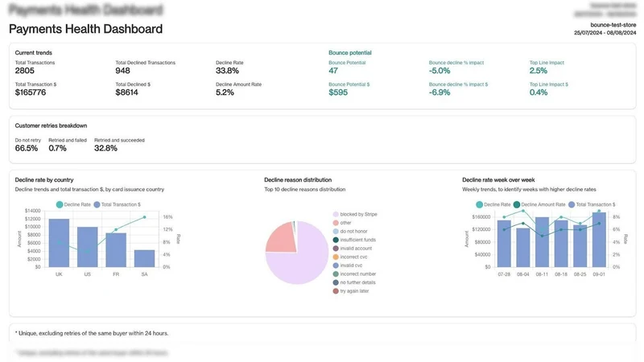Click the 'other' pink legend dot

(x=336, y=223)
